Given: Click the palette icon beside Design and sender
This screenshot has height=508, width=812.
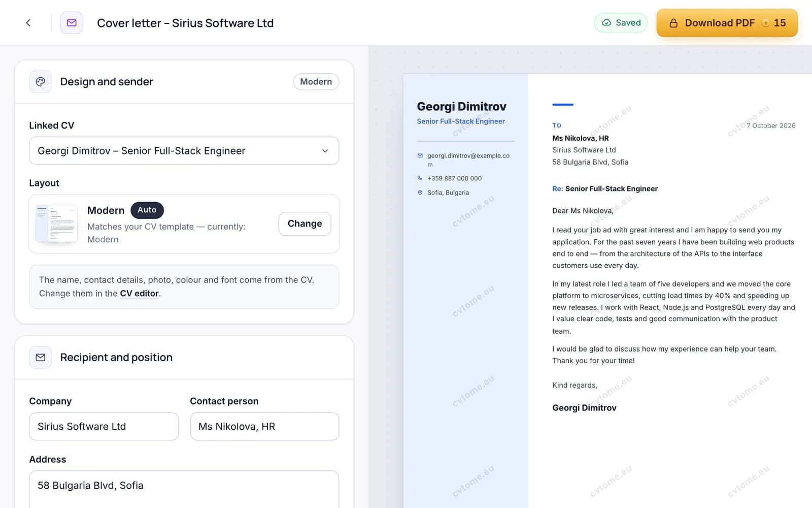Looking at the screenshot, I should point(41,82).
